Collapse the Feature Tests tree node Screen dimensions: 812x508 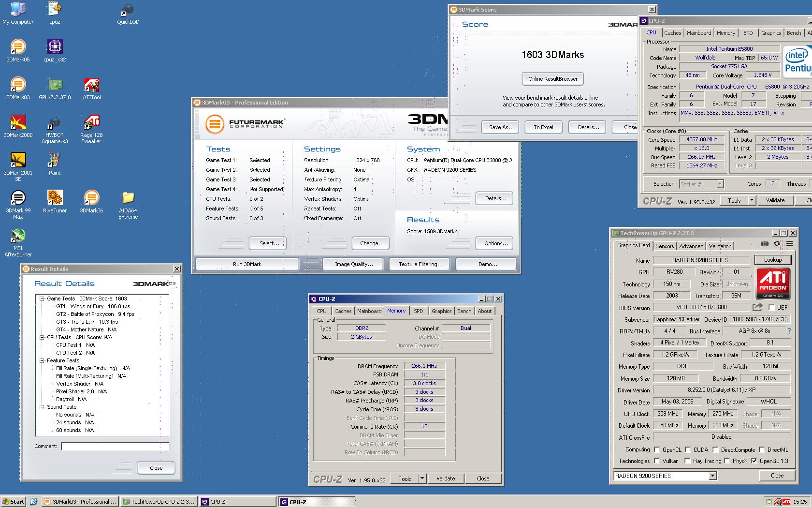[42, 360]
